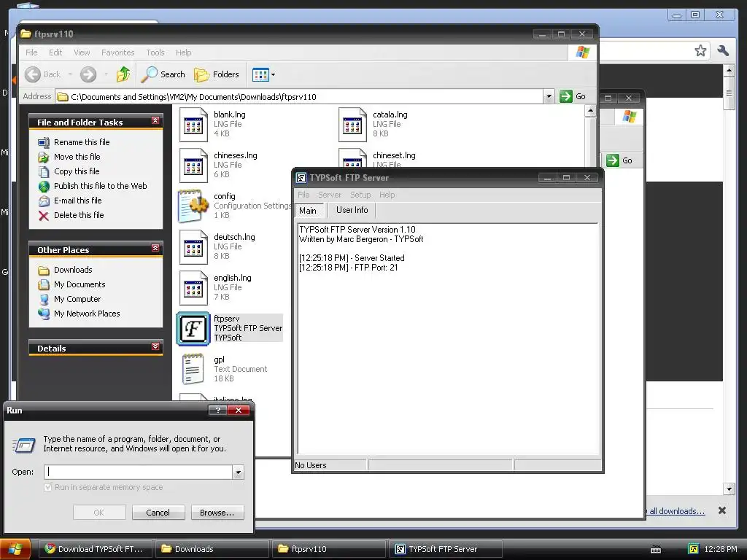
Task: Click Cancel in the Run dialog
Action: pyautogui.click(x=158, y=513)
